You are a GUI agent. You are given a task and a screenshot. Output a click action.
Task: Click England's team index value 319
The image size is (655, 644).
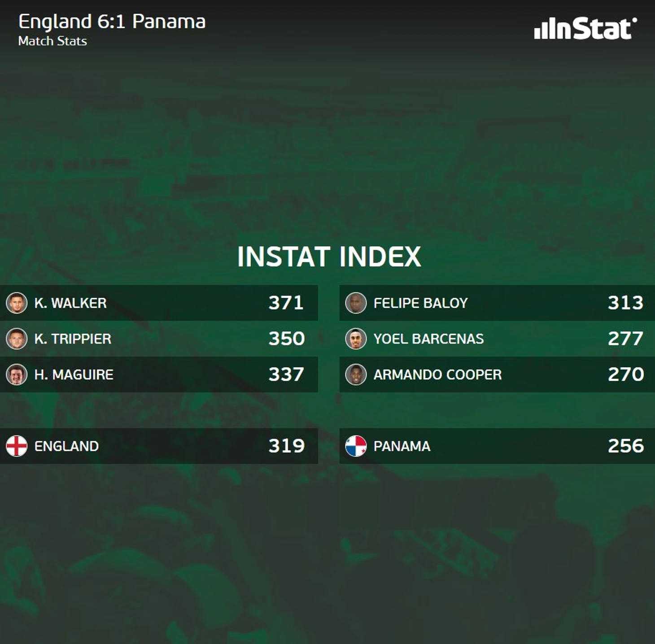(287, 446)
